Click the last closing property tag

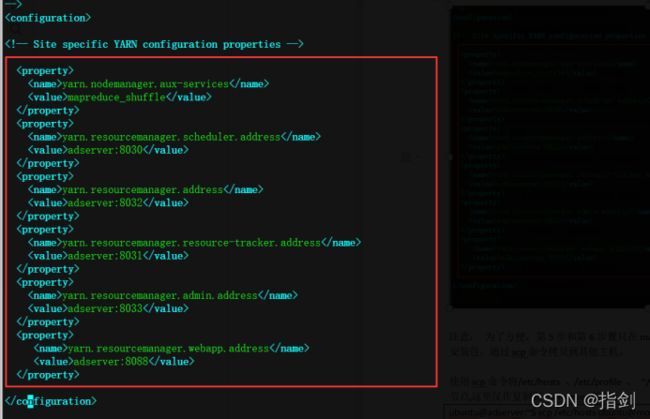point(48,375)
